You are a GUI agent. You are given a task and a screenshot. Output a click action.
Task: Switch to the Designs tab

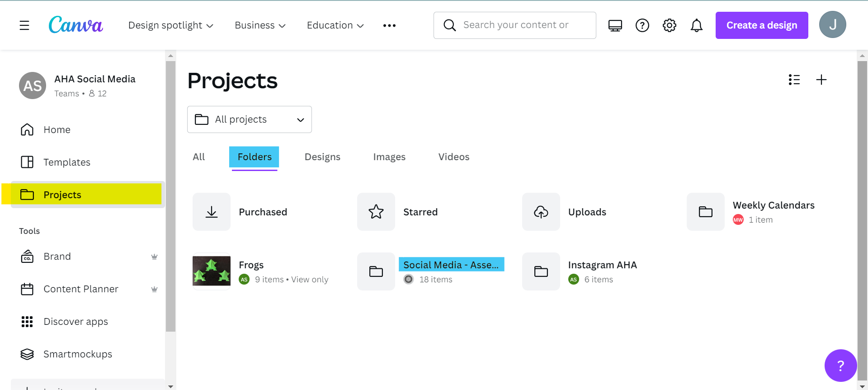coord(322,157)
